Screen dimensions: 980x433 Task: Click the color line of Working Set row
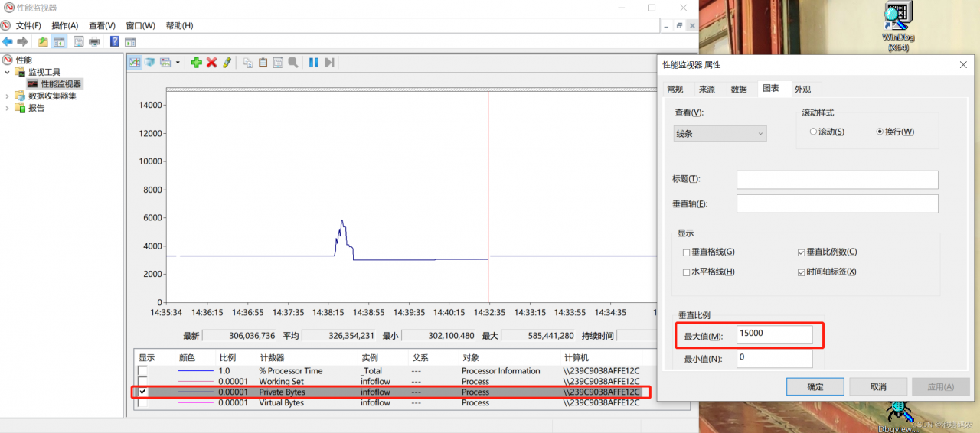tap(195, 381)
